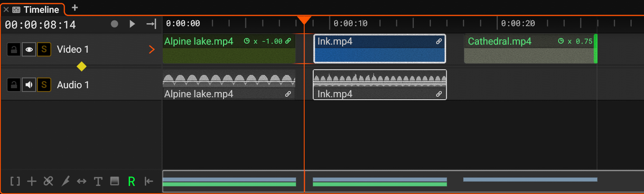Click link icon on Alpine lake.mp4 audio clip
This screenshot has width=644, height=194.
(x=288, y=94)
